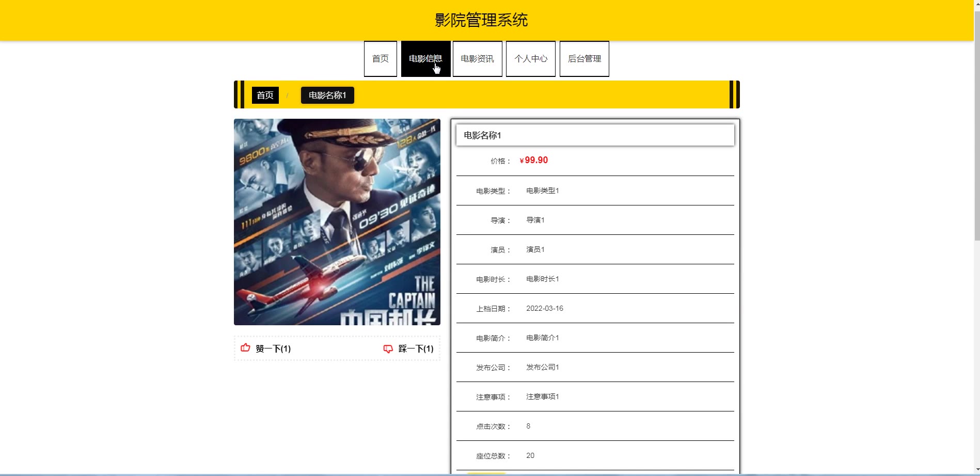Viewport: 980px width, 476px height.
Task: Click the thumbs-down dislike icon
Action: pos(388,349)
